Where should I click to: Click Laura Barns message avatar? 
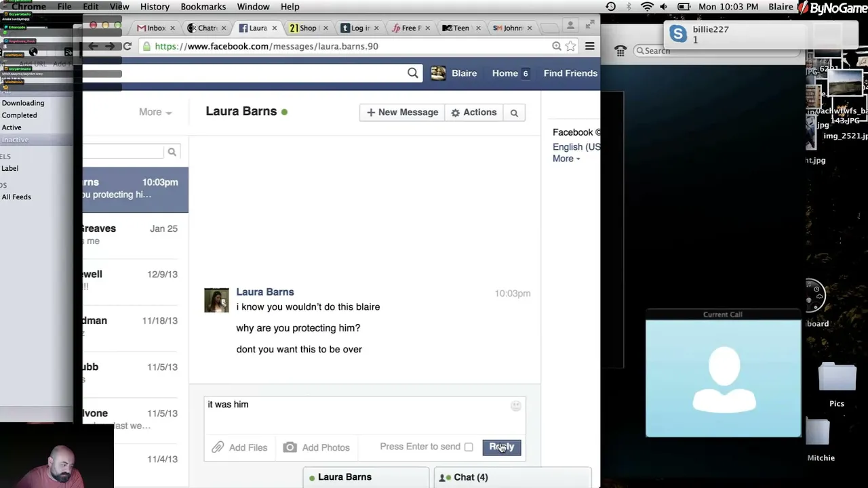pyautogui.click(x=217, y=300)
